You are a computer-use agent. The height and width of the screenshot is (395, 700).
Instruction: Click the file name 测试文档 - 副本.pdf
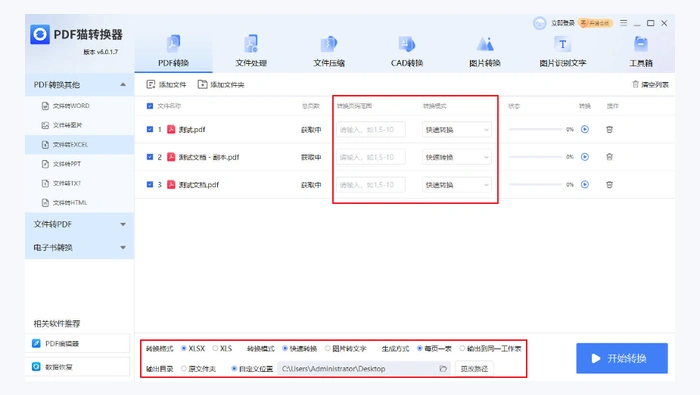pyautogui.click(x=209, y=157)
